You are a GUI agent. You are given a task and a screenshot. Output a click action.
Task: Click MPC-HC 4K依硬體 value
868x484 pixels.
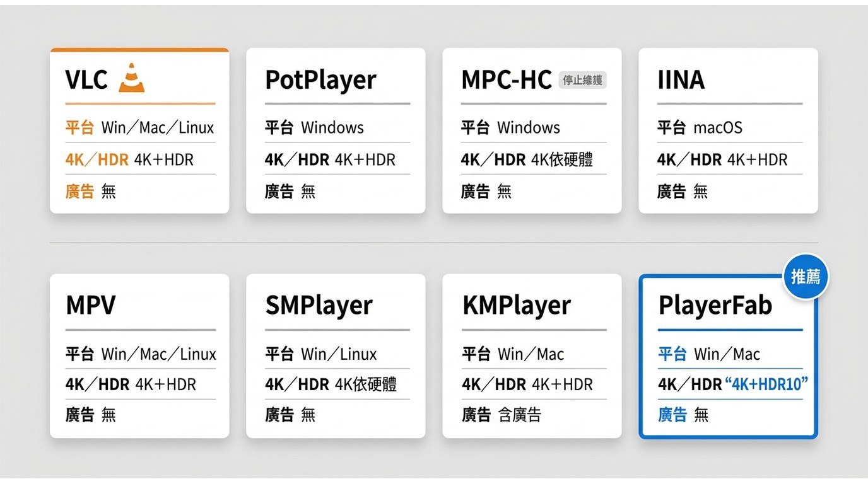click(x=561, y=159)
